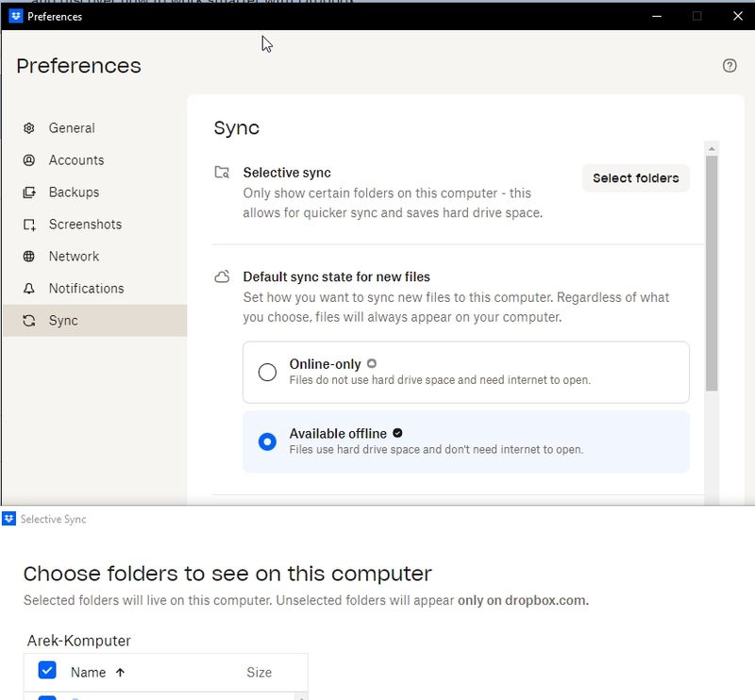The image size is (755, 700).
Task: Click the Sync panel vertical scrollbar thumb
Action: tap(712, 274)
